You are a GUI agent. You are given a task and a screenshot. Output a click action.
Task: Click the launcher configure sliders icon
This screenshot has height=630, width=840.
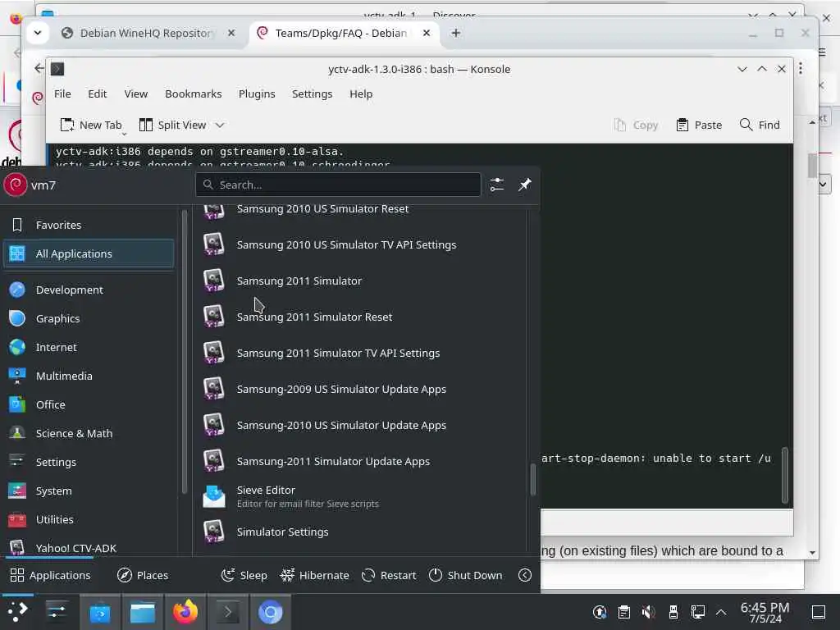click(496, 185)
